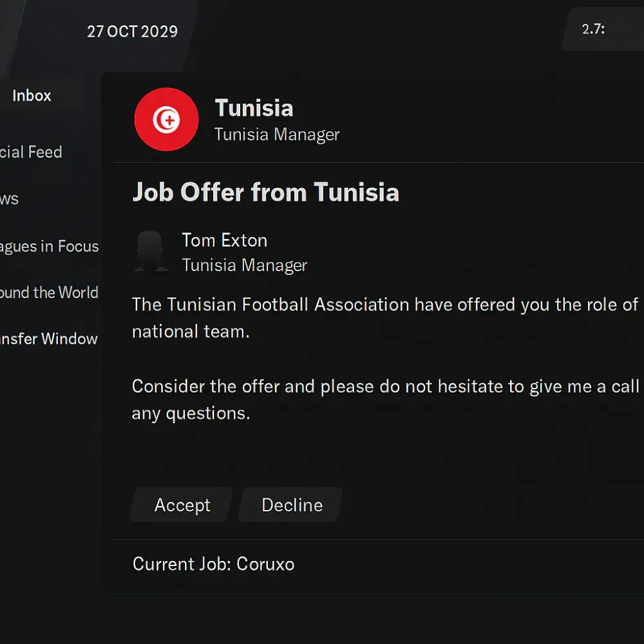Image resolution: width=644 pixels, height=644 pixels.
Task: Select the Transfer Window menu item
Action: coord(49,339)
